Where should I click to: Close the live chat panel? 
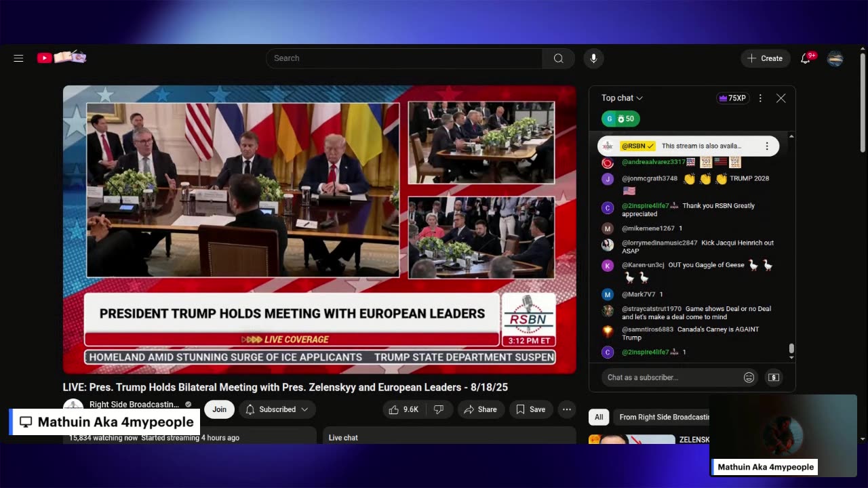pyautogui.click(x=781, y=98)
